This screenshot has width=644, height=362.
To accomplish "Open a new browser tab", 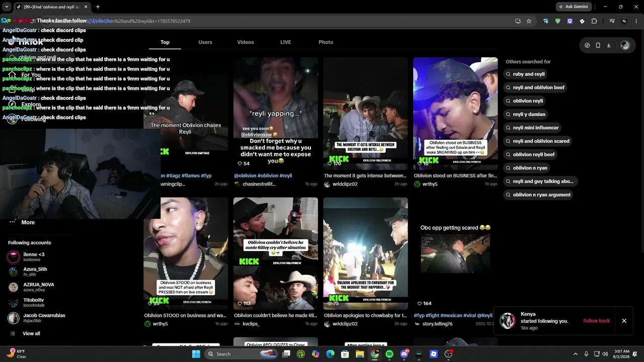I will click(98, 7).
